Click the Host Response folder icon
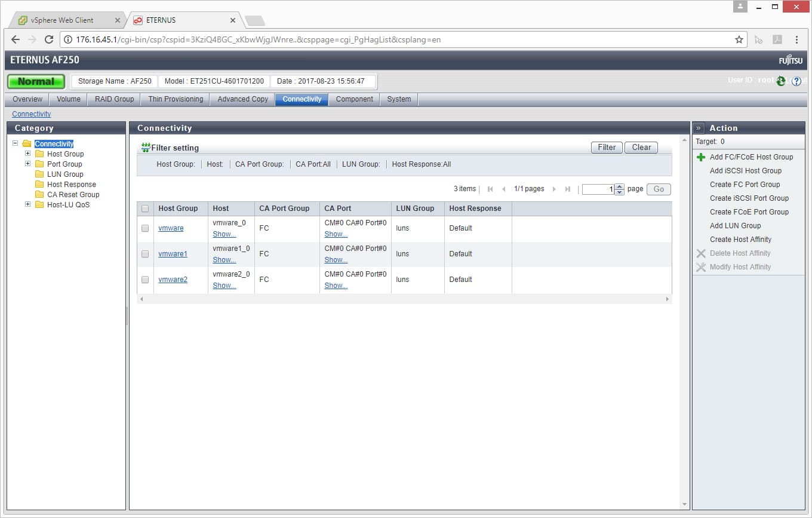The height and width of the screenshot is (518, 812). (39, 184)
